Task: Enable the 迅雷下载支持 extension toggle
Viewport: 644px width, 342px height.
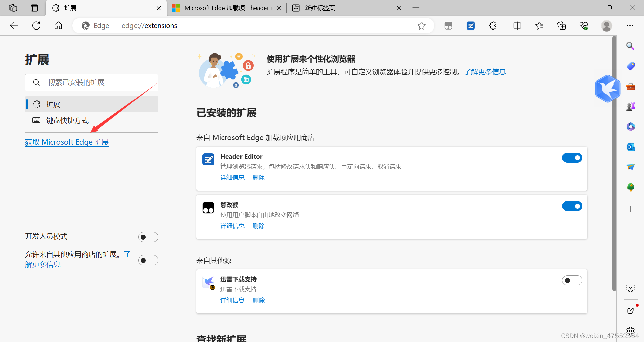Action: 572,280
